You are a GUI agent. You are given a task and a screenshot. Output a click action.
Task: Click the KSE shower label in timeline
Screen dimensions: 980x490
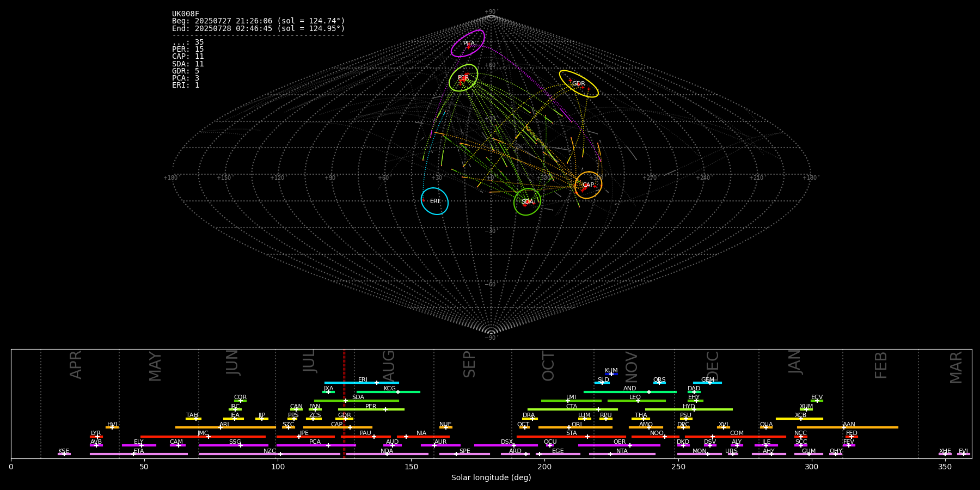pos(64,451)
